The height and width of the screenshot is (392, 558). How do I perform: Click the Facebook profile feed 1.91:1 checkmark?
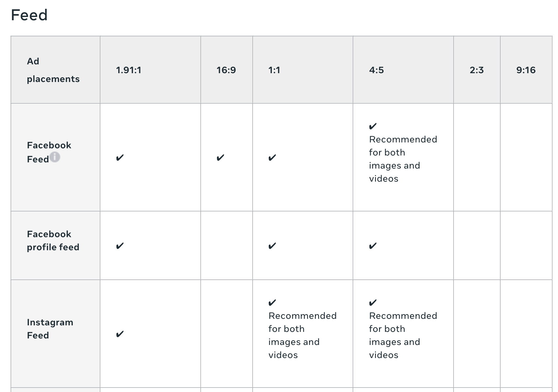click(120, 246)
